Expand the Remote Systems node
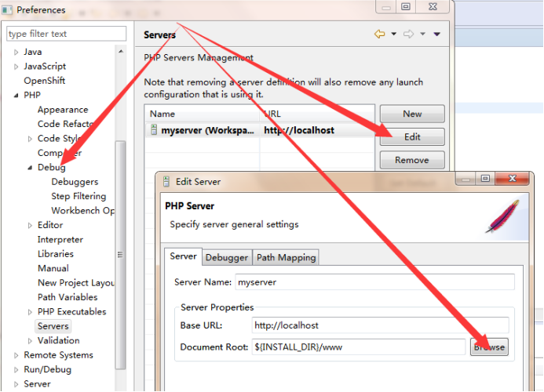Screen dimensions: 544x392 click(x=16, y=355)
